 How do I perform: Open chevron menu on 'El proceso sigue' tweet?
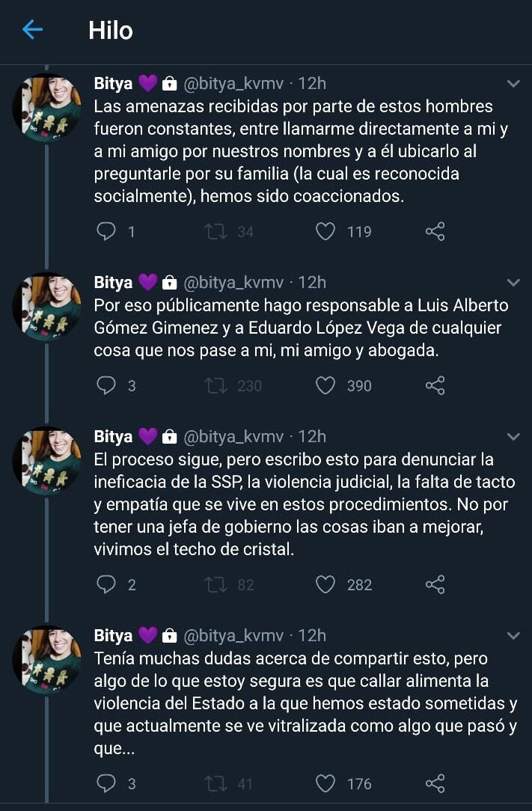coord(513,437)
